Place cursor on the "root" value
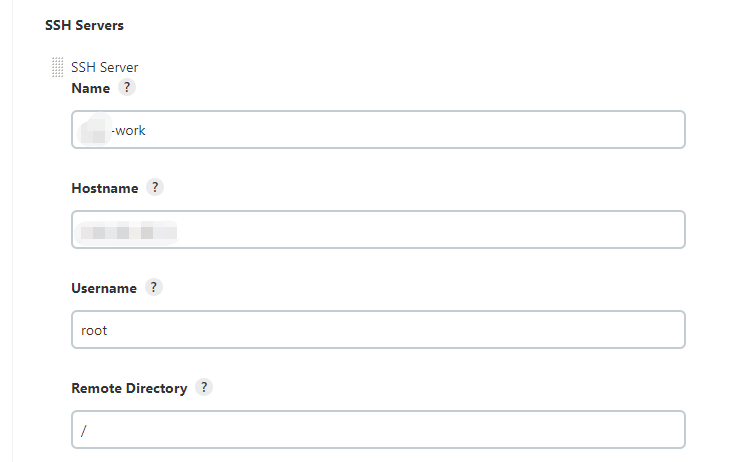This screenshot has width=729, height=462. 94,330
